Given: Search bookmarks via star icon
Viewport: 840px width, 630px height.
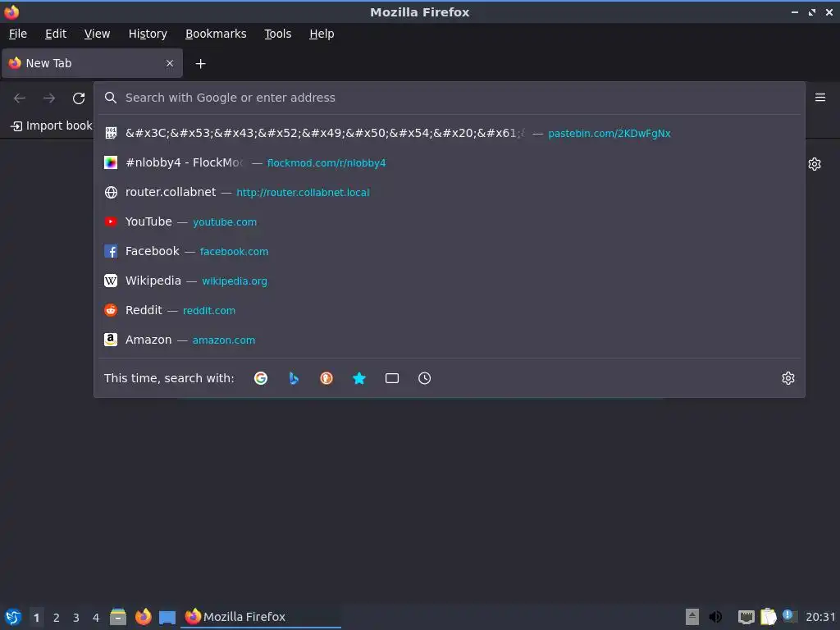Looking at the screenshot, I should point(359,378).
